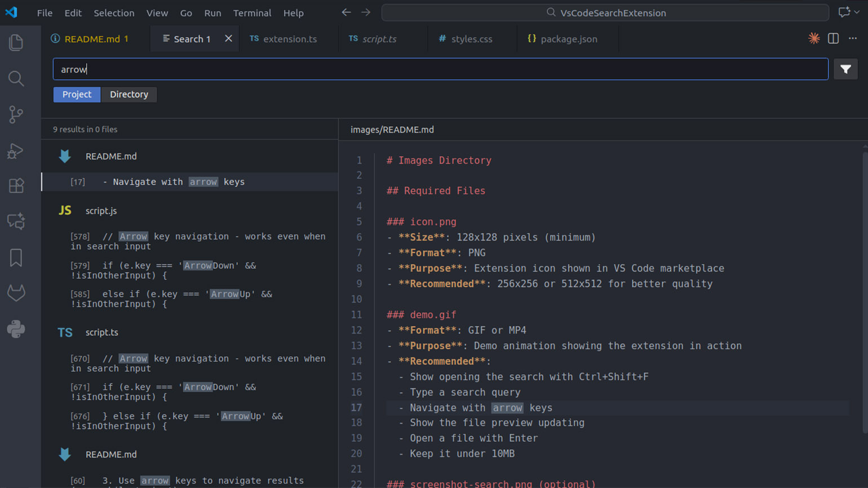Click the preview pane vertical scrollbar
The width and height of the screenshot is (868, 488).
click(865, 293)
